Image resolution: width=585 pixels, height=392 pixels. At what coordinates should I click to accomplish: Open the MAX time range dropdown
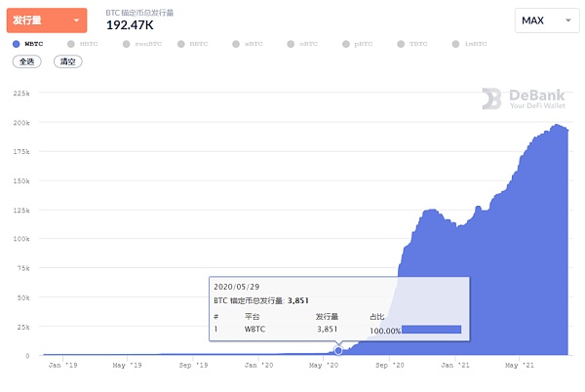(x=545, y=20)
